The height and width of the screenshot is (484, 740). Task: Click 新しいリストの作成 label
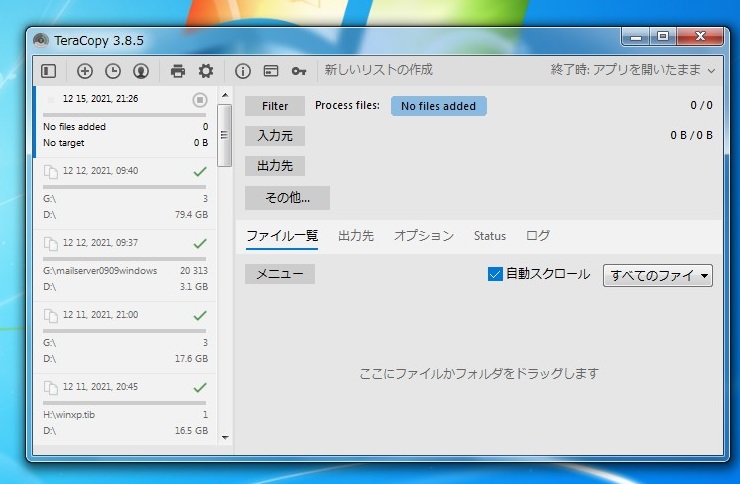click(378, 70)
